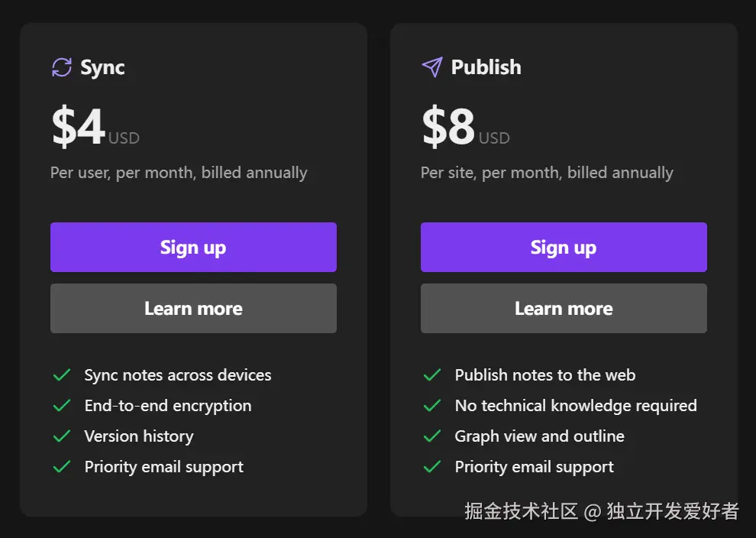The image size is (756, 538).
Task: Select the Publish plan heading
Action: [486, 67]
